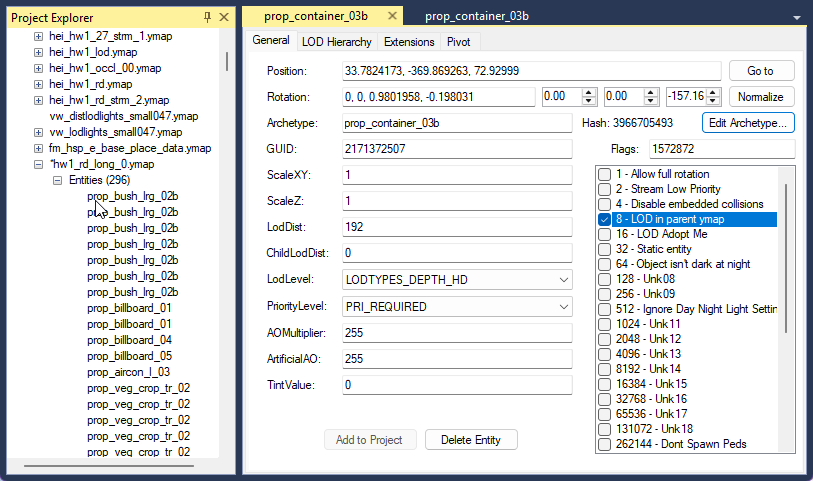Click into the LodDist input field
This screenshot has height=481, width=813.
[455, 227]
